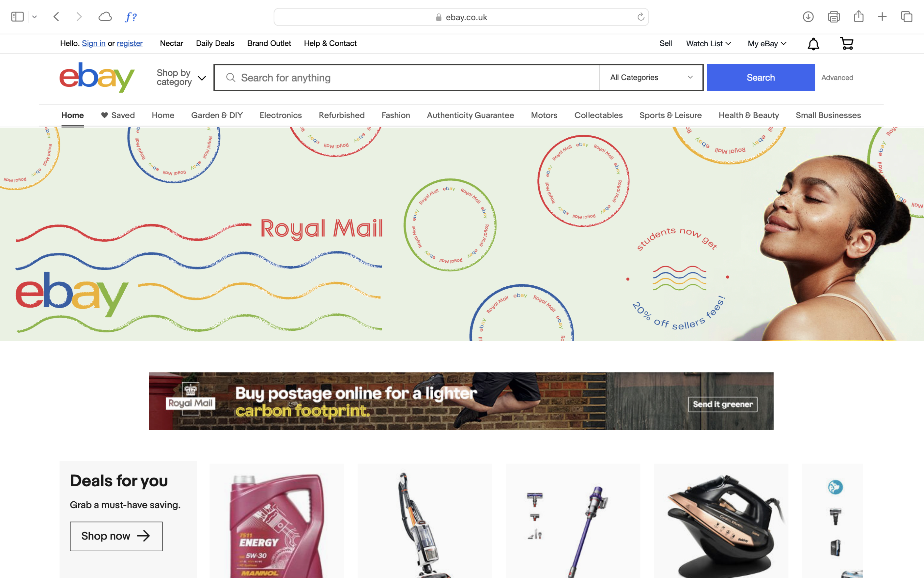The image size is (924, 578).
Task: Click the Safari share icon
Action: (859, 16)
